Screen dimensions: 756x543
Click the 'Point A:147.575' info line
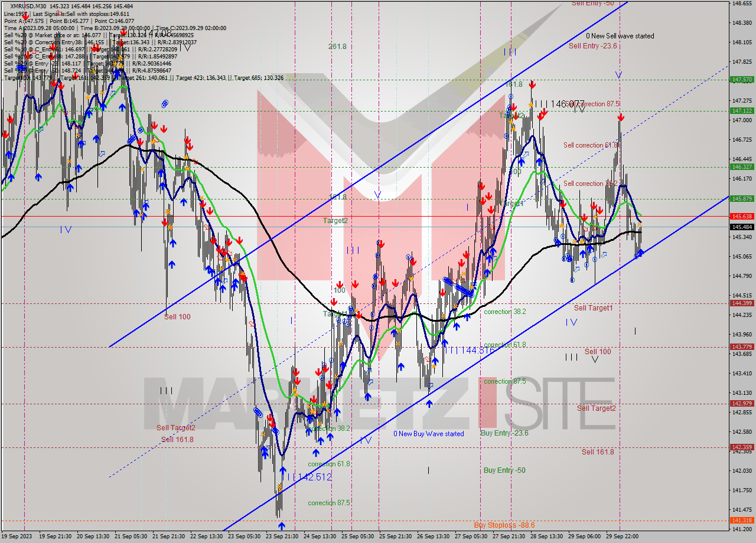coord(24,21)
